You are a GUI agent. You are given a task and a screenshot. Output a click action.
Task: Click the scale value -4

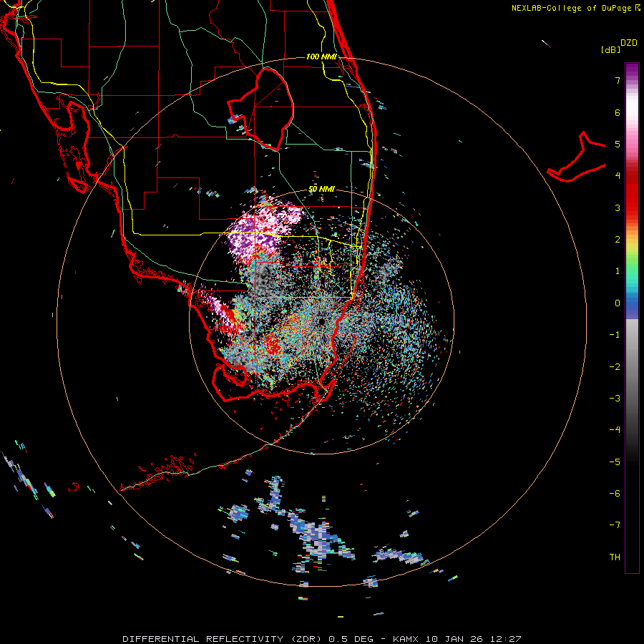click(x=615, y=430)
